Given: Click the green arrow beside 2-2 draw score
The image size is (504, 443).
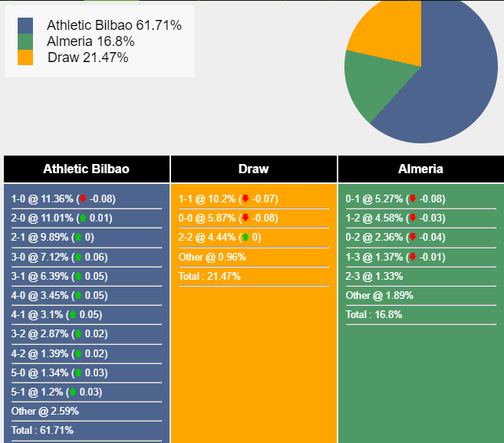Looking at the screenshot, I should click(245, 237).
